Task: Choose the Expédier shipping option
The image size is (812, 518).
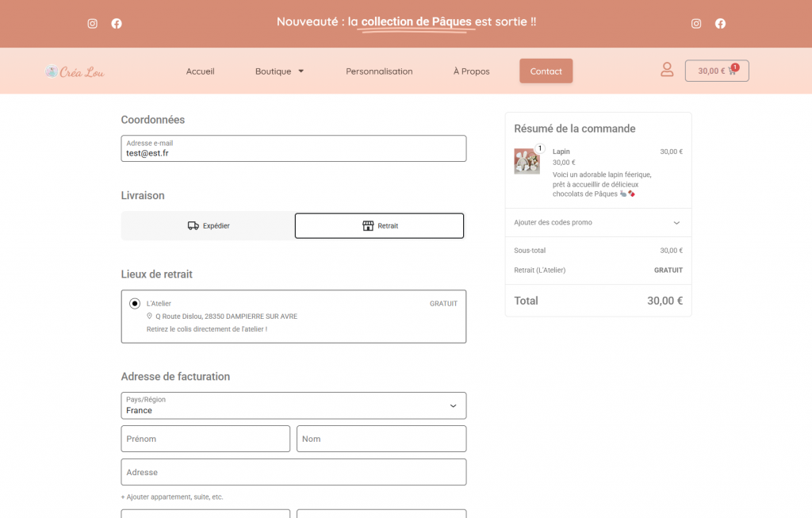Action: click(x=208, y=226)
